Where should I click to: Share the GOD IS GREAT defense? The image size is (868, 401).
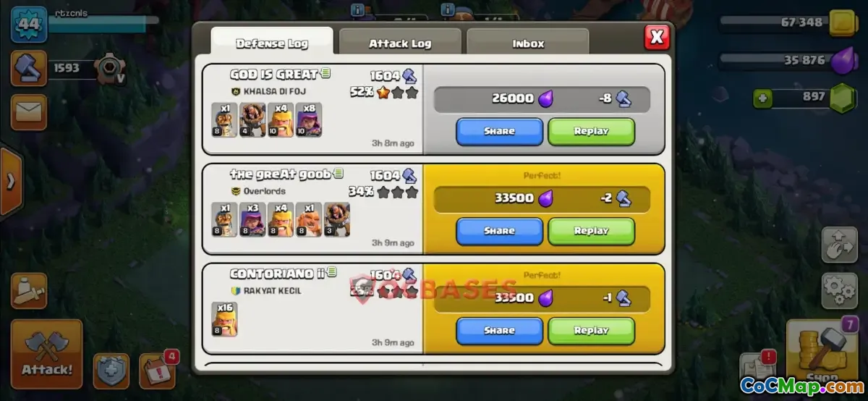499,132
